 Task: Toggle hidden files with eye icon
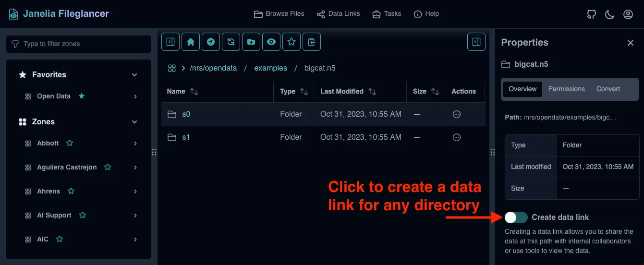click(271, 42)
